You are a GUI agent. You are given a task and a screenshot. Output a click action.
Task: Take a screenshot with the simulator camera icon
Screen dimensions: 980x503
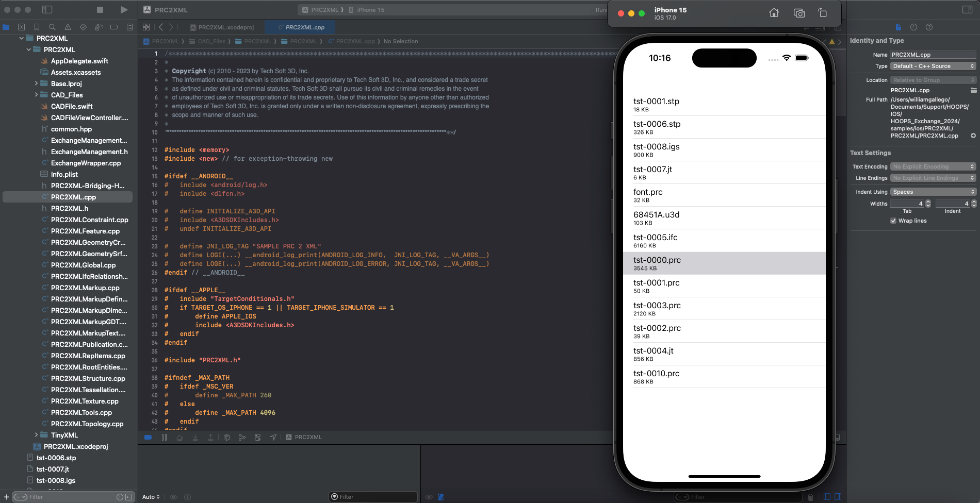tap(799, 13)
